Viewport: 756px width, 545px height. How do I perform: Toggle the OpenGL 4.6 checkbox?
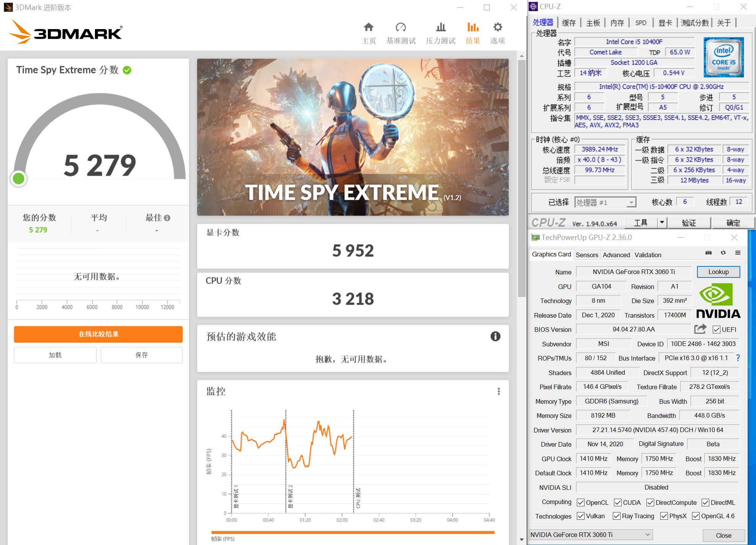pyautogui.click(x=696, y=516)
